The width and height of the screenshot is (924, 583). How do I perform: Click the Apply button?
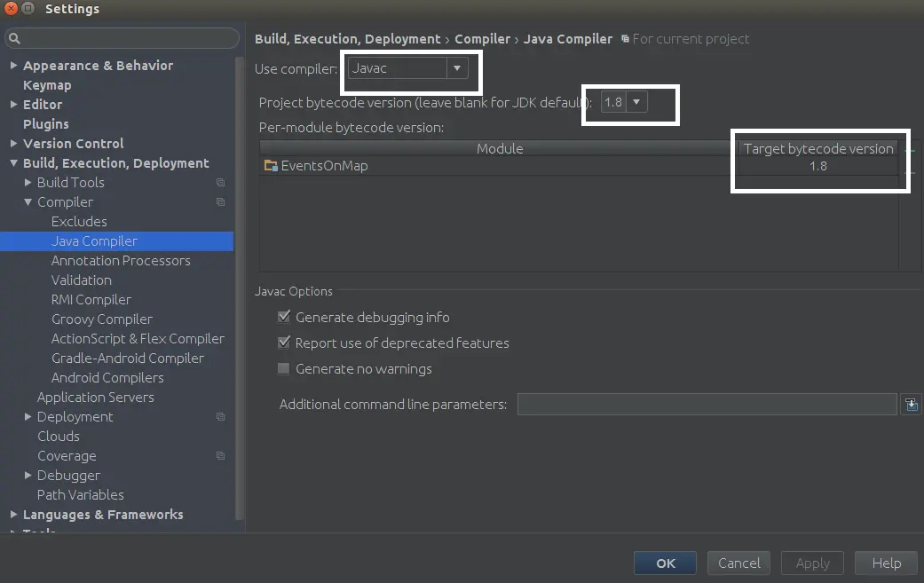813,563
